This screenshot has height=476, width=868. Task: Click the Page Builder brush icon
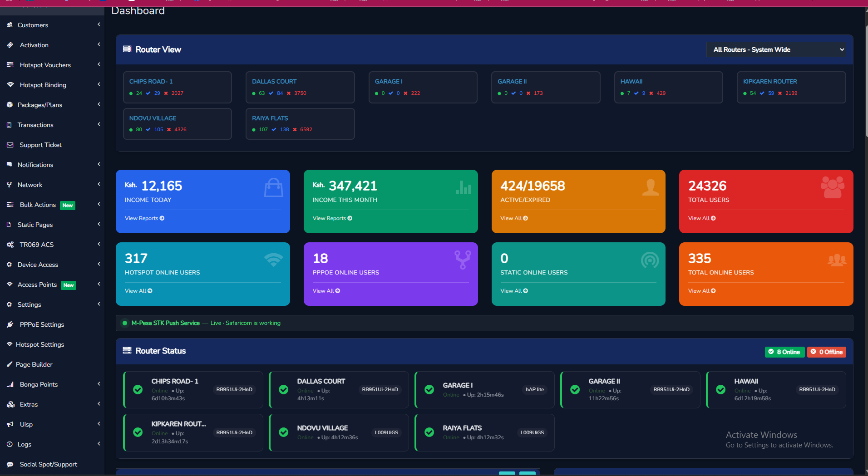(10, 364)
